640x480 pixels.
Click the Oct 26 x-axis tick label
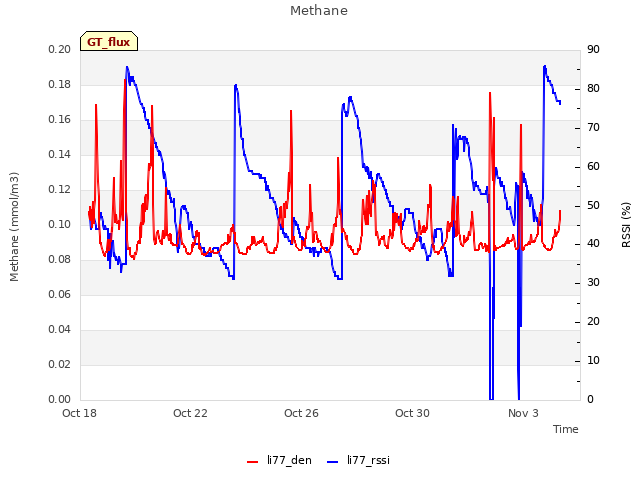[301, 413]
